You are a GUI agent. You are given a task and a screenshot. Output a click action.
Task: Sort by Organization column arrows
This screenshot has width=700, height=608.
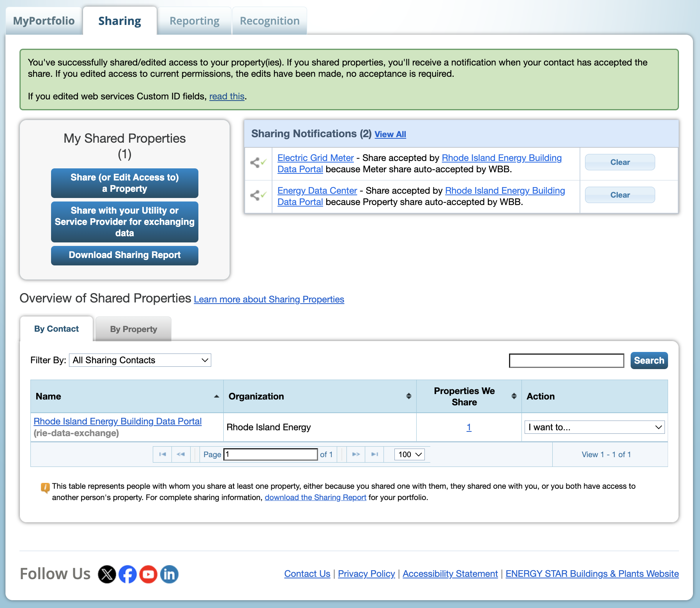408,396
